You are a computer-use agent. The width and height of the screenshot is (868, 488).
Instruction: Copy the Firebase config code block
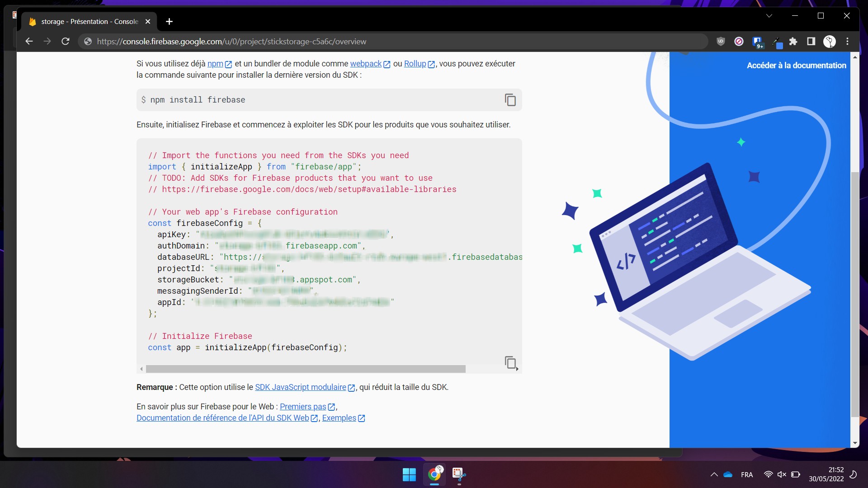[510, 362]
